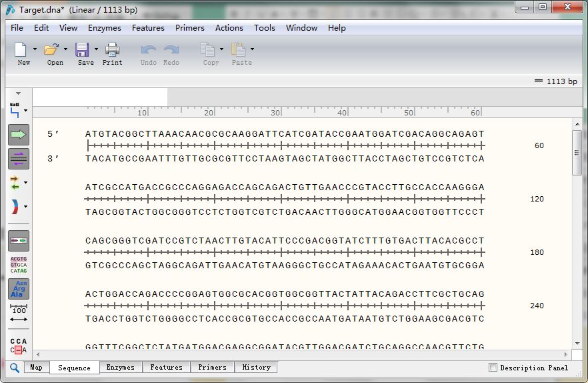Expand the Save options dropdown arrow
This screenshot has height=383, width=588.
coord(96,49)
